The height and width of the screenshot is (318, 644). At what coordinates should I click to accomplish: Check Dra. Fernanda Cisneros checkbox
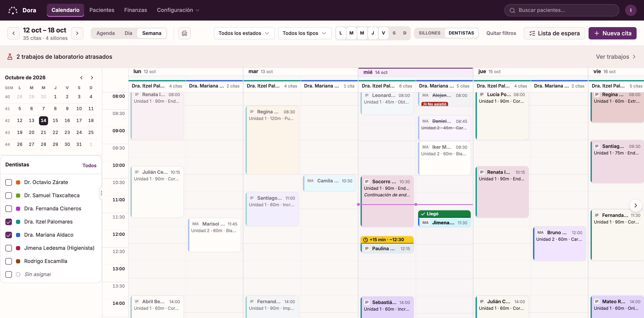8,209
